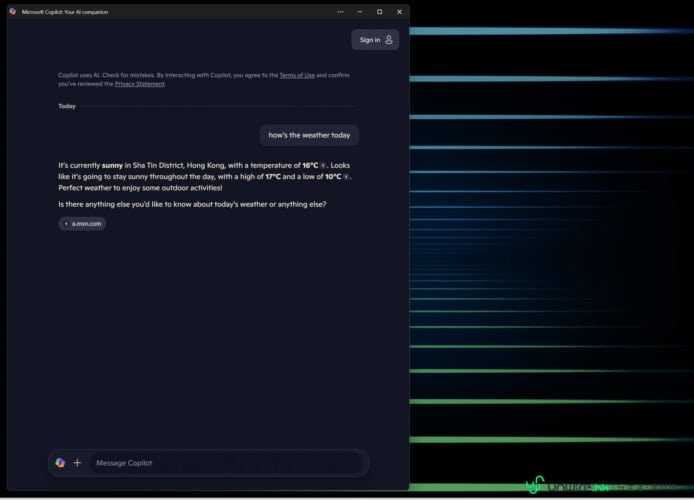Click the Copilot logo in message bar

click(x=60, y=463)
